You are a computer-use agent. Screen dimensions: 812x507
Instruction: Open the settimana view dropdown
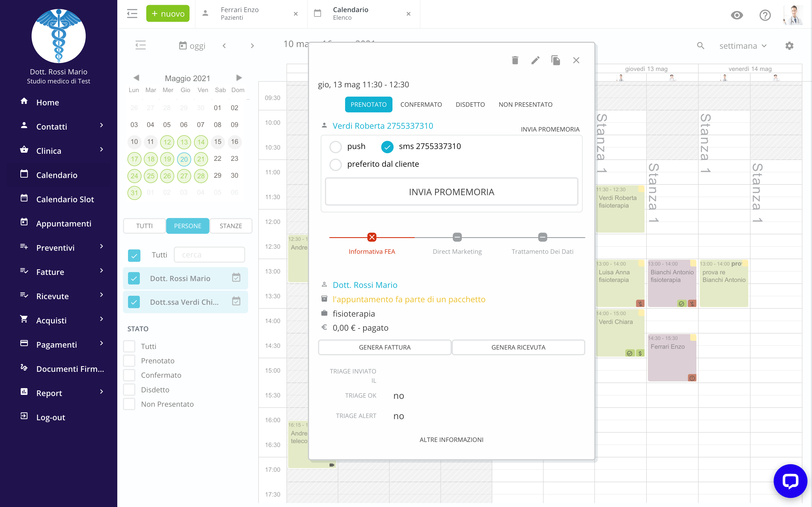tap(743, 46)
